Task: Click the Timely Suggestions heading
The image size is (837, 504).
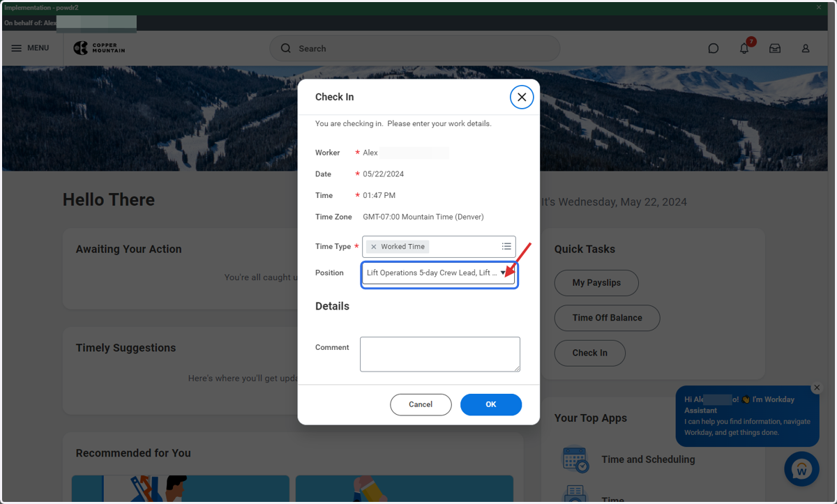Action: click(x=126, y=348)
